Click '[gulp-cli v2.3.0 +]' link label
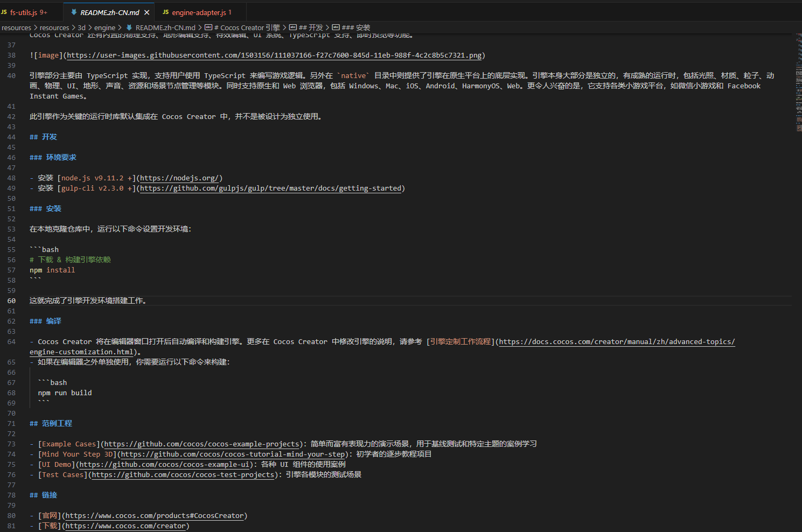Viewport: 802px width, 532px height. coord(96,188)
